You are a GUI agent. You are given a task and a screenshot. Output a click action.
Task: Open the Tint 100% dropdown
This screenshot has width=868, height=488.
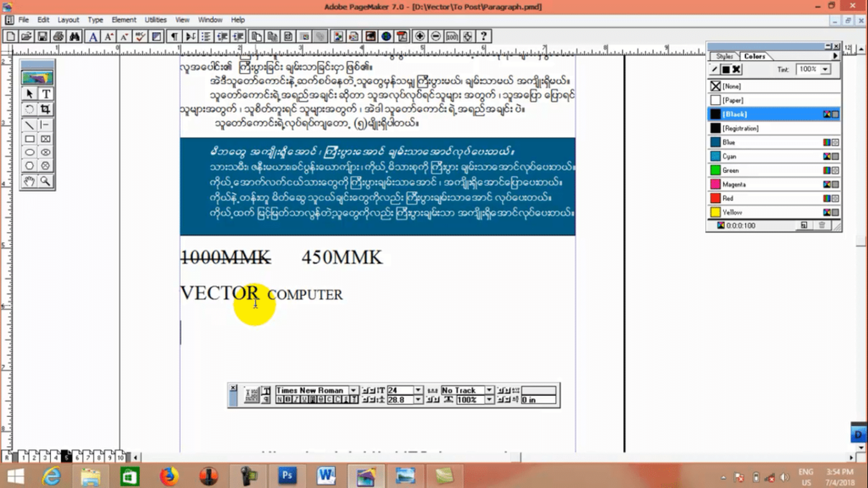(826, 69)
